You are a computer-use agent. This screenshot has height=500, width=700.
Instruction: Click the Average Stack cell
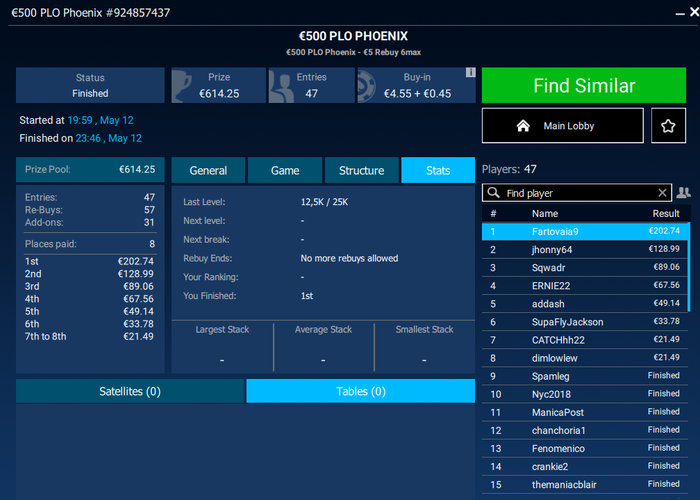(x=323, y=346)
